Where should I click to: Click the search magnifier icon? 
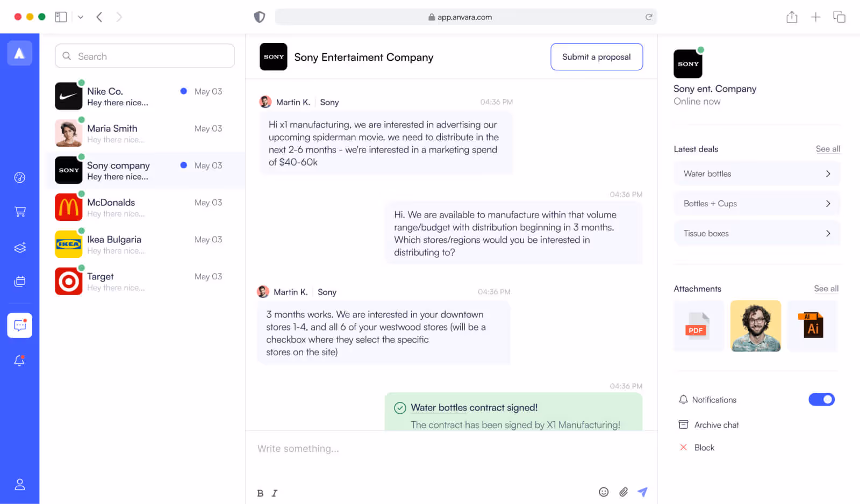pyautogui.click(x=67, y=56)
